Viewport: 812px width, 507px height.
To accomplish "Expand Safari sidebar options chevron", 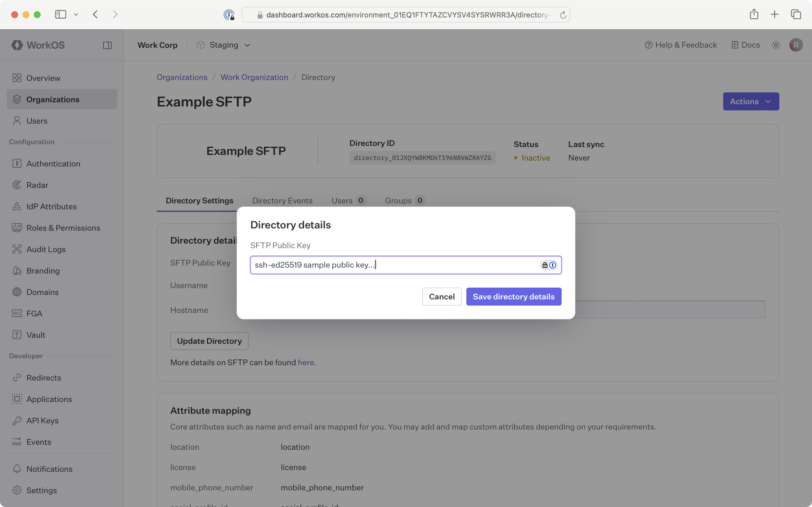I will (76, 14).
